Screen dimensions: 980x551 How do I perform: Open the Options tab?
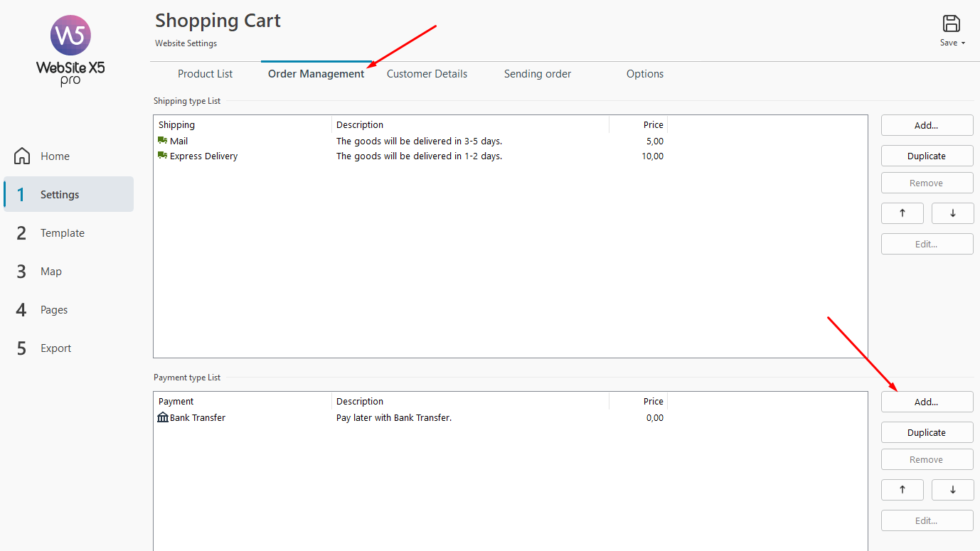tap(644, 74)
